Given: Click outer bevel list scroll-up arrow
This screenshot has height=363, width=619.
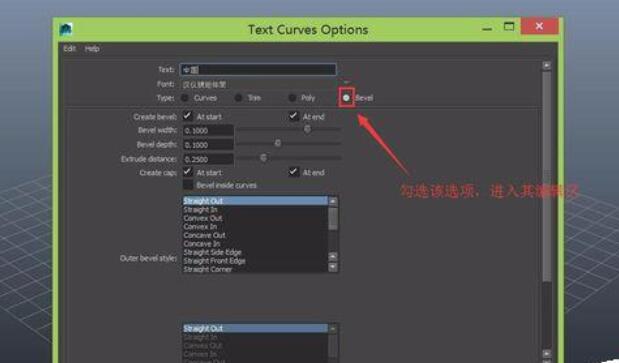Looking at the screenshot, I should [x=333, y=201].
